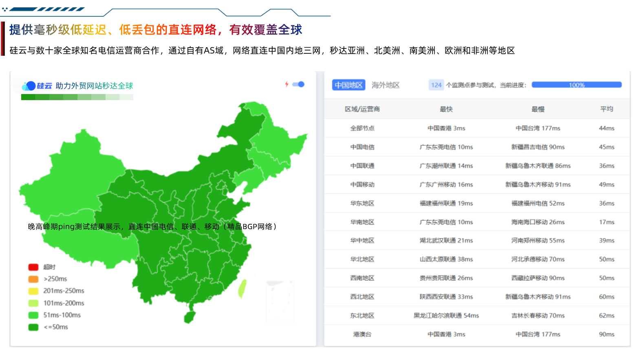Image resolution: width=644 pixels, height=359 pixels.
Task: Click 河北承德移动 70ms cell
Action: 538,259
